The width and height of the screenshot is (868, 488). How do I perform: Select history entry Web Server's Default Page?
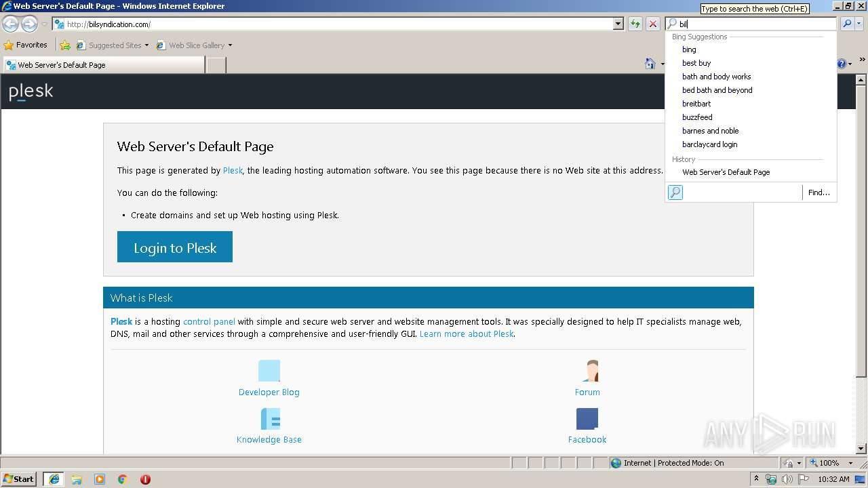tap(726, 172)
